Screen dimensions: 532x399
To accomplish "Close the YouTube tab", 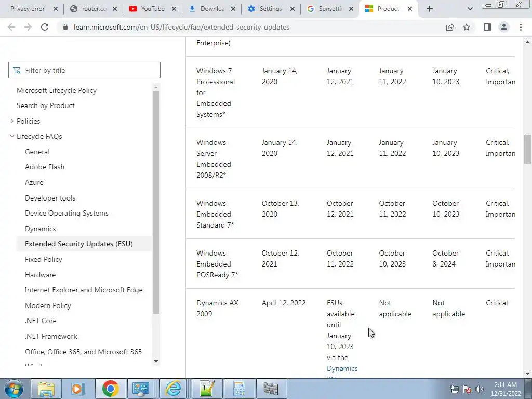I will (x=174, y=9).
